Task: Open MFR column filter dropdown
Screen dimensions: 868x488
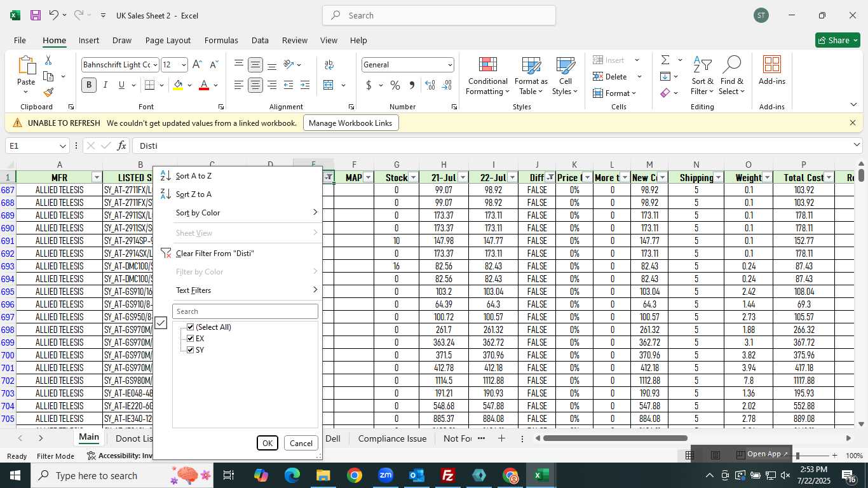Action: click(97, 178)
